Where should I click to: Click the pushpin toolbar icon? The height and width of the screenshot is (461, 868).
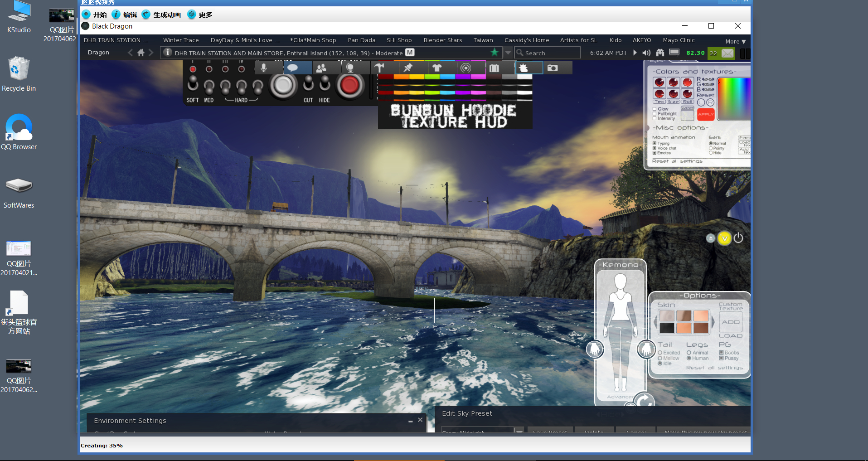[408, 68]
